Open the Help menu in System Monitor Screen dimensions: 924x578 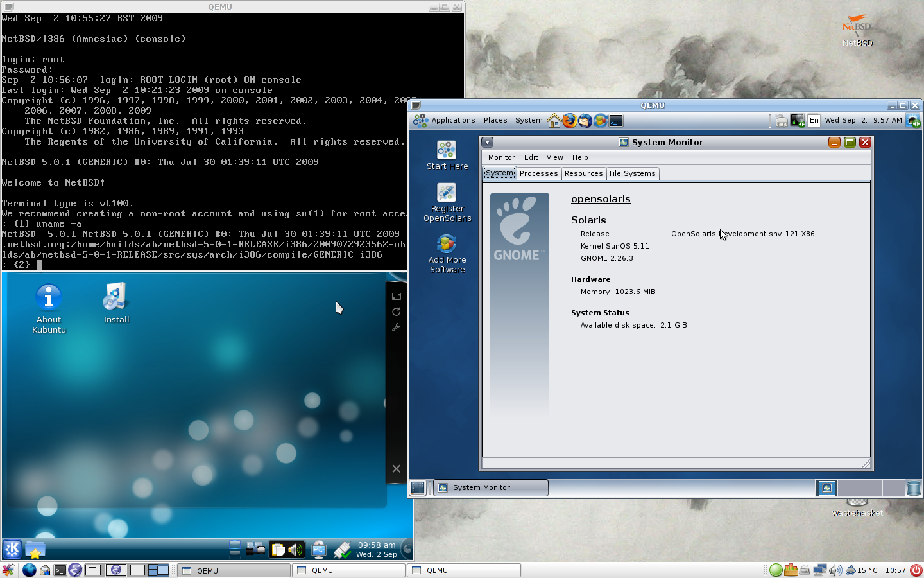(580, 157)
